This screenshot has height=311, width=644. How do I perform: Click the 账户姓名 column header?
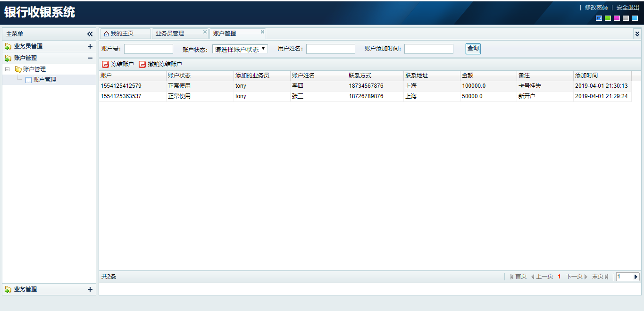[x=318, y=76]
